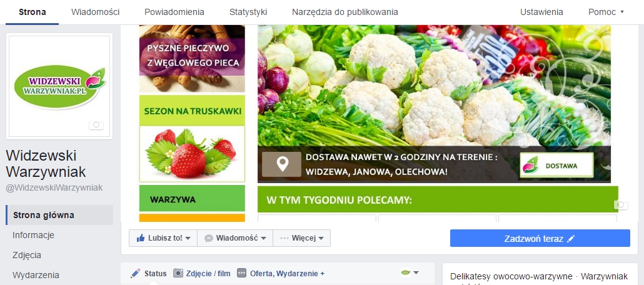Click the location pin icon in cover
Screen dimensions: 644x285
click(x=282, y=164)
